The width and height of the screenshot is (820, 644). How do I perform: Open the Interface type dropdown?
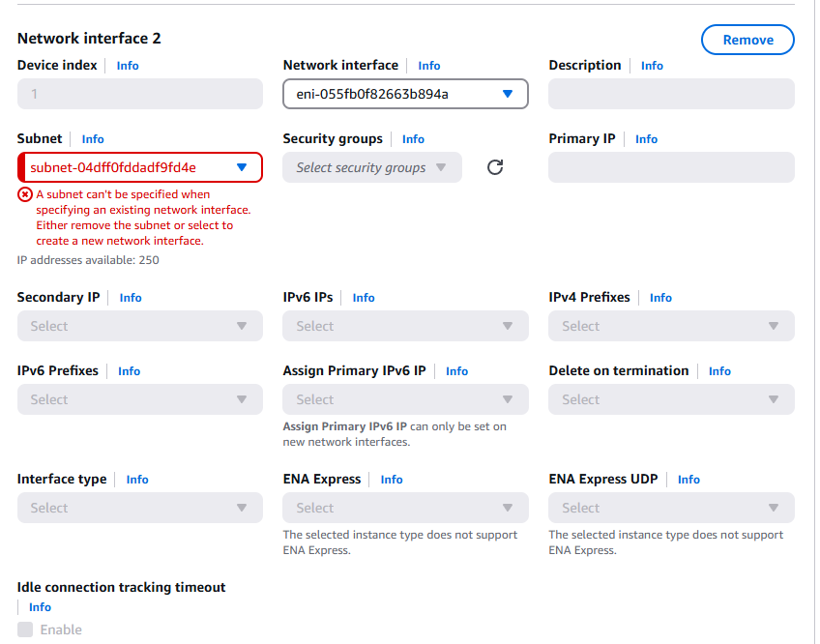(x=139, y=508)
